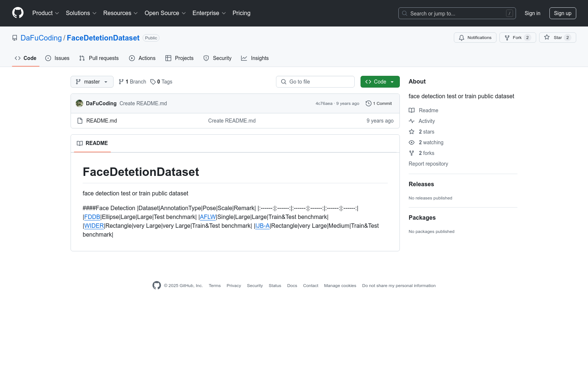Open the Releases section heading
Image resolution: width=588 pixels, height=368 pixels.
point(421,184)
